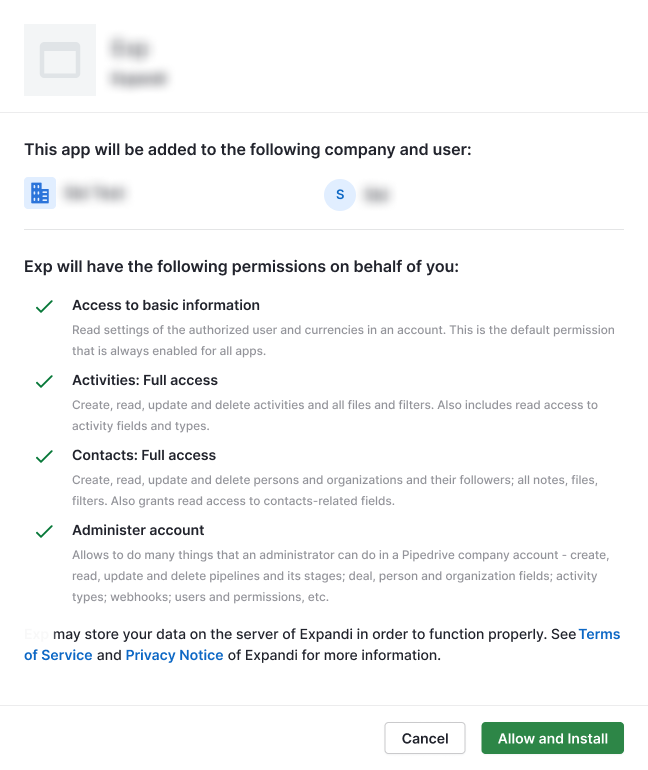Screen dimensions: 648x770
Task: Click the blue company building icon
Action: (x=40, y=193)
